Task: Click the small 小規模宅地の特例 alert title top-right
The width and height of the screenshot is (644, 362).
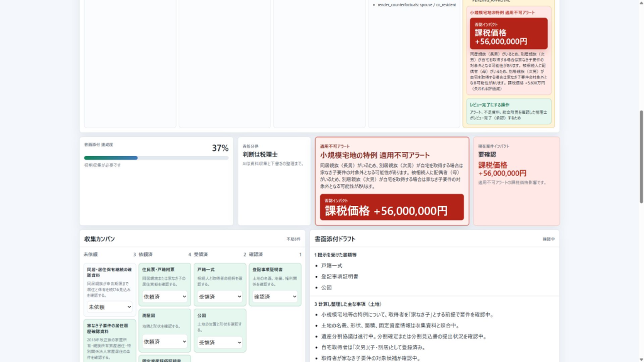Action: [502, 13]
